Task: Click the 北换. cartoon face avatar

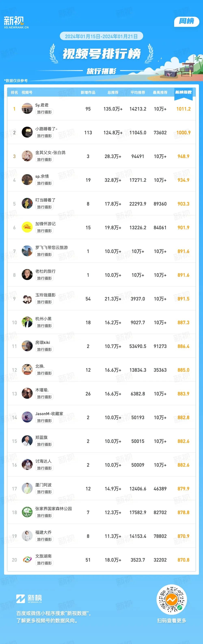Action: point(27,370)
